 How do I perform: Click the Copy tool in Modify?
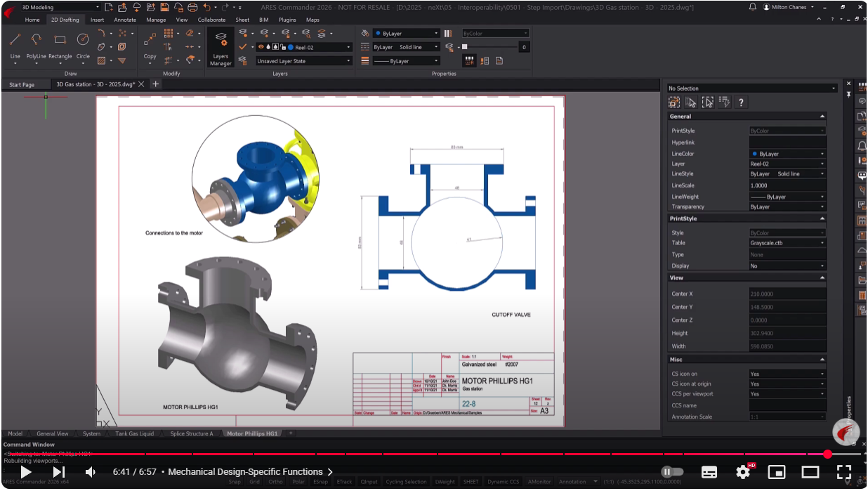click(150, 45)
